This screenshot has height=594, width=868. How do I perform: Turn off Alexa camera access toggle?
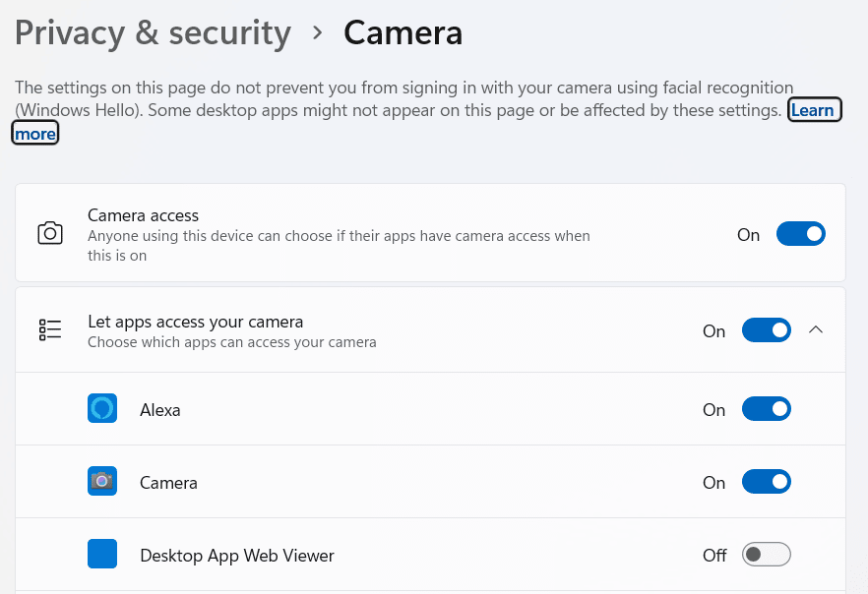(x=766, y=409)
